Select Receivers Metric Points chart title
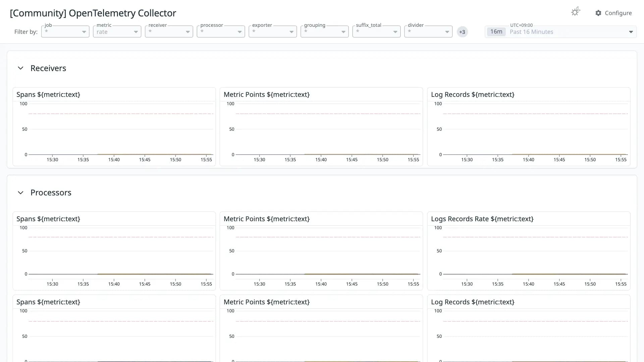644x362 pixels. (267, 95)
